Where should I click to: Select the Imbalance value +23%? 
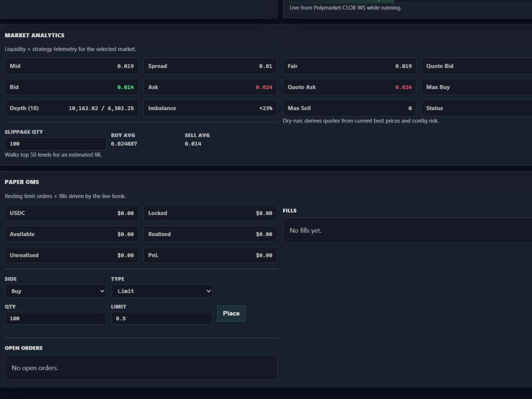265,108
